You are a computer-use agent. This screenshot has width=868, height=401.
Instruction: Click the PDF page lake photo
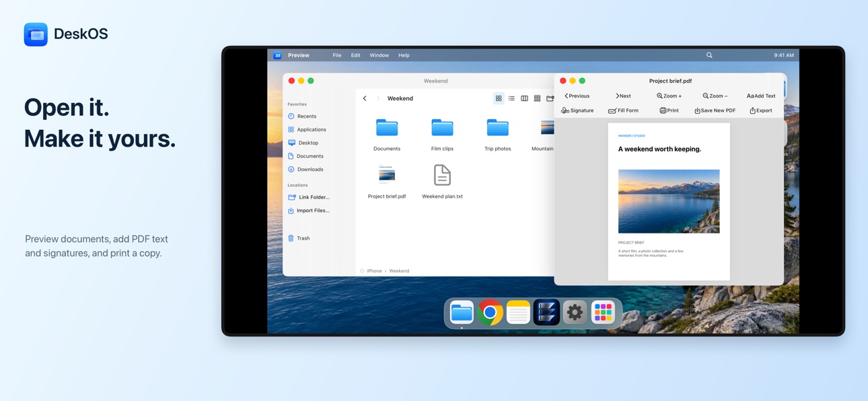click(x=669, y=201)
